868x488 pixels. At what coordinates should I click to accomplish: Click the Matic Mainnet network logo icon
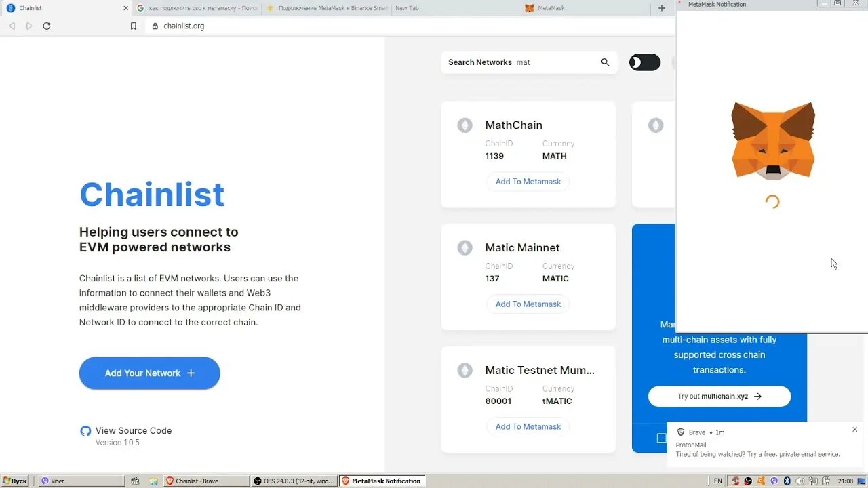click(x=465, y=248)
